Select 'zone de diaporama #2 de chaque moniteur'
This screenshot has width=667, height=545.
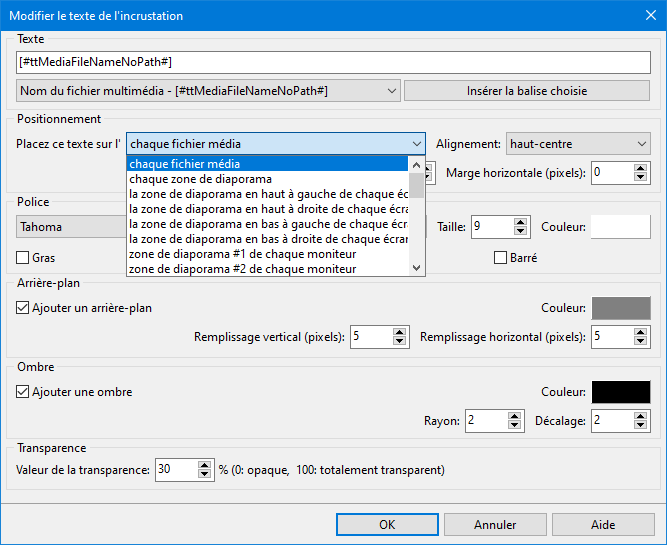pyautogui.click(x=268, y=269)
